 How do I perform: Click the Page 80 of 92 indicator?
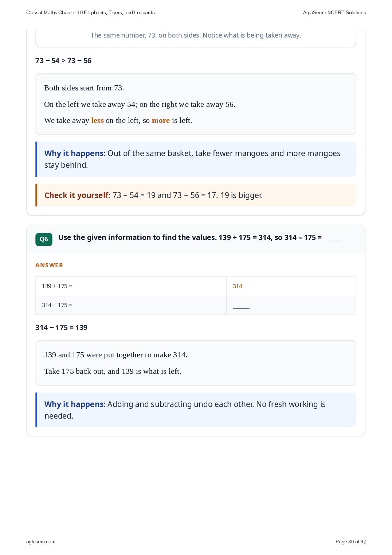pyautogui.click(x=350, y=542)
